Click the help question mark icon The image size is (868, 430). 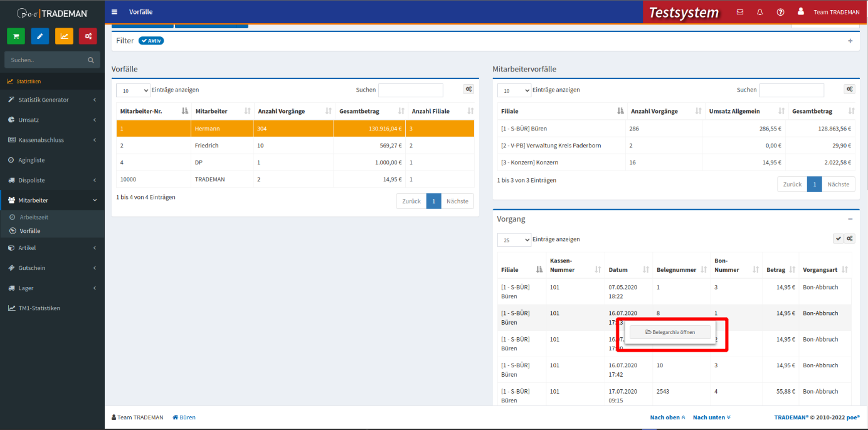click(780, 12)
